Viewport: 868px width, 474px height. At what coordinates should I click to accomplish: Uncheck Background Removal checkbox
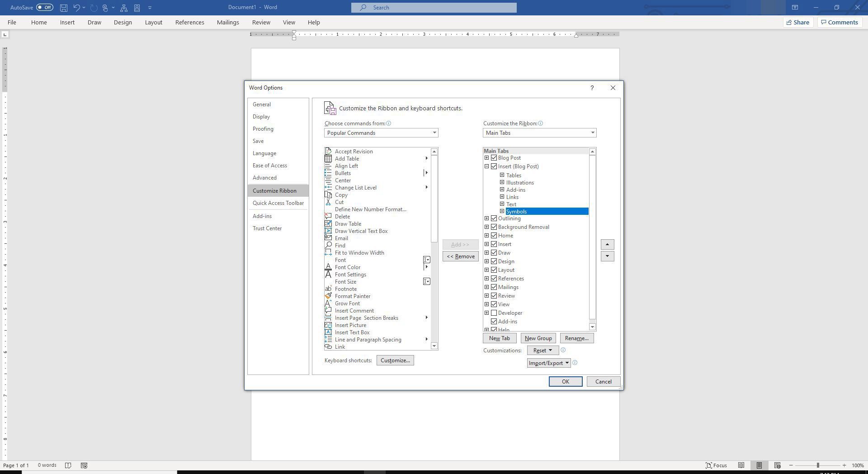pyautogui.click(x=494, y=227)
